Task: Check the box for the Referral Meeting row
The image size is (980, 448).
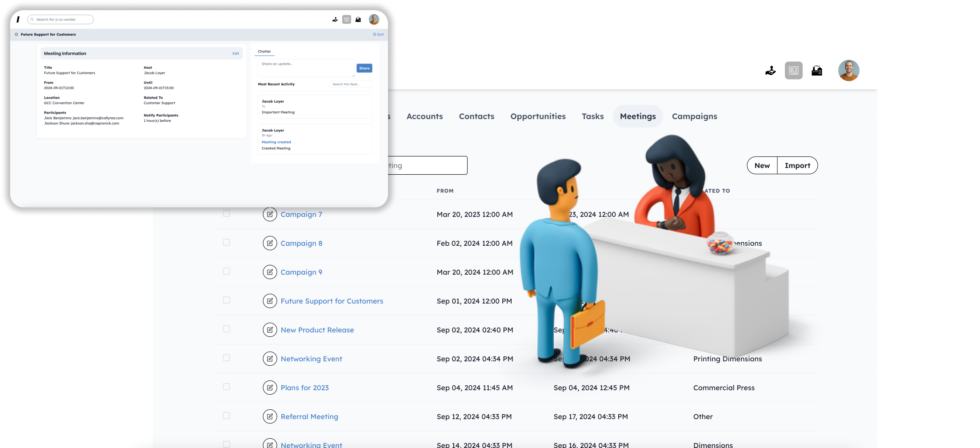Action: [226, 416]
